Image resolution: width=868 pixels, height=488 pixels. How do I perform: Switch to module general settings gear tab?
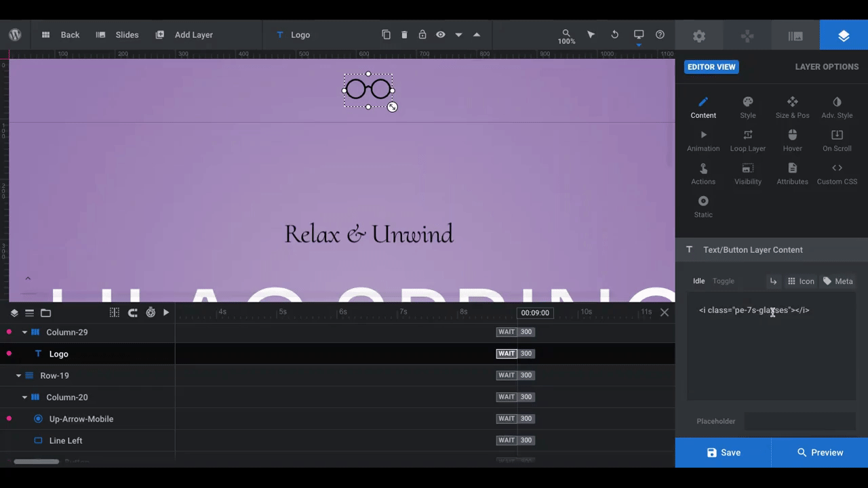699,36
